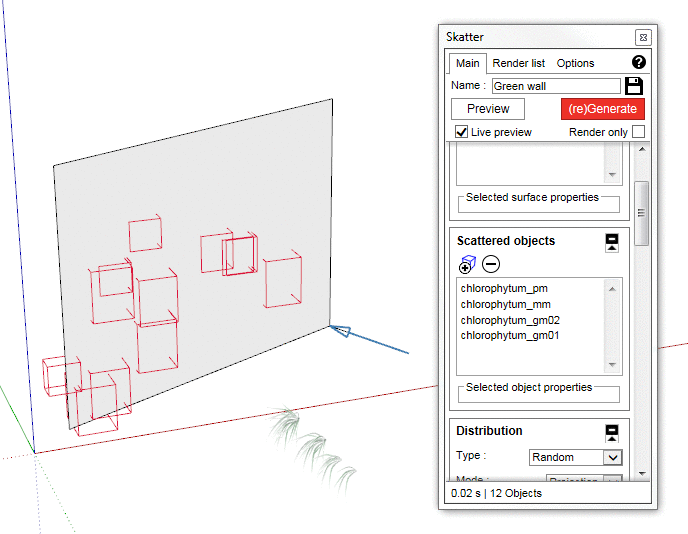Collapse the Distribution section

point(612,433)
